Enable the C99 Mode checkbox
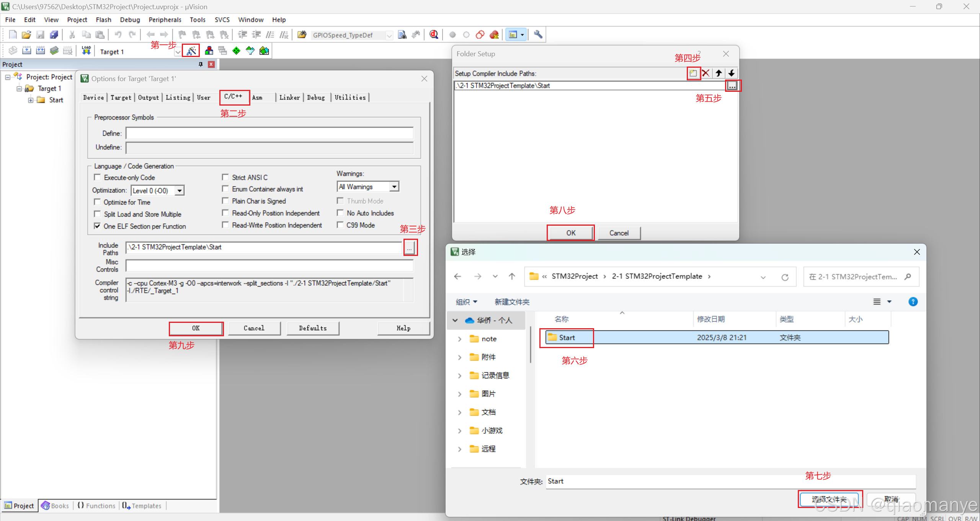The width and height of the screenshot is (980, 521). tap(340, 225)
